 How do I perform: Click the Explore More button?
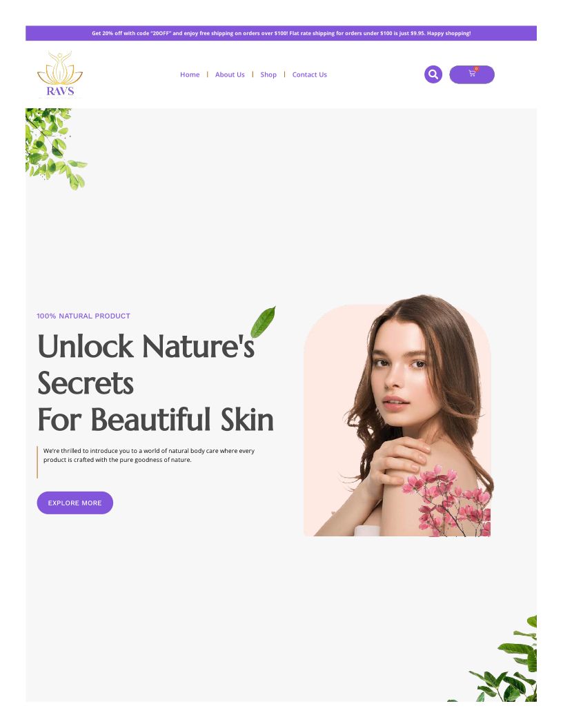(x=75, y=503)
